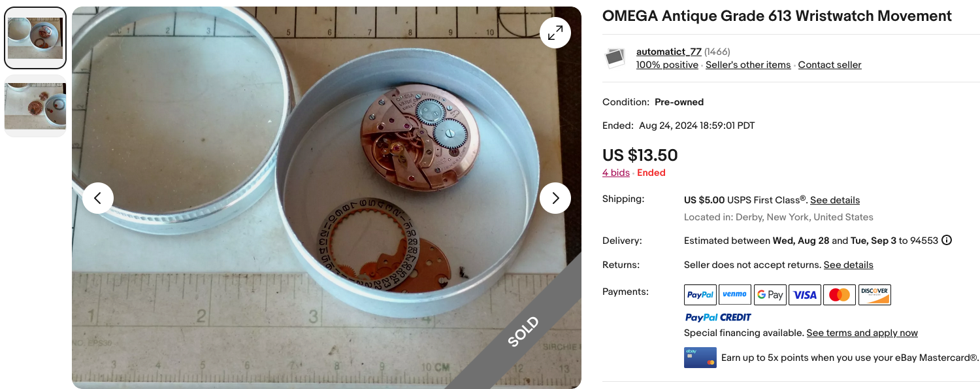This screenshot has height=389, width=980.
Task: Click the Visa card icon
Action: click(x=805, y=295)
